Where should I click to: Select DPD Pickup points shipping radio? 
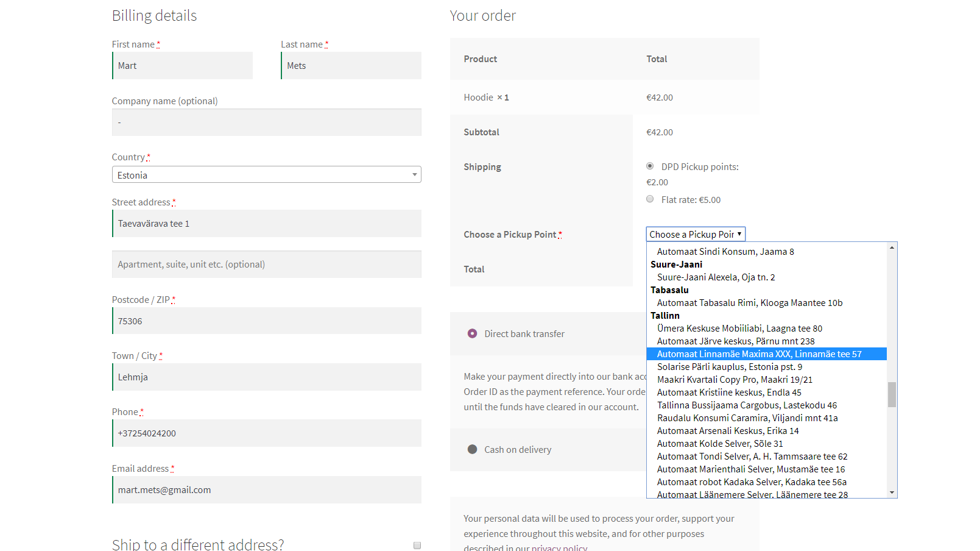point(650,166)
